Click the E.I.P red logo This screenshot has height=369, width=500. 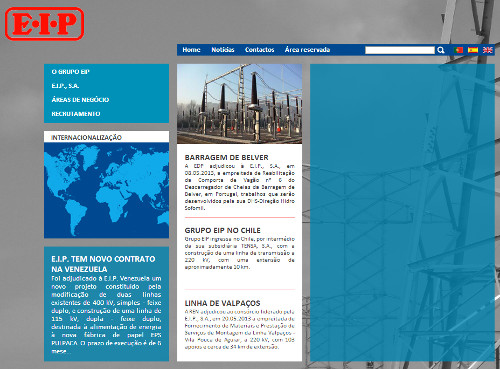point(44,24)
